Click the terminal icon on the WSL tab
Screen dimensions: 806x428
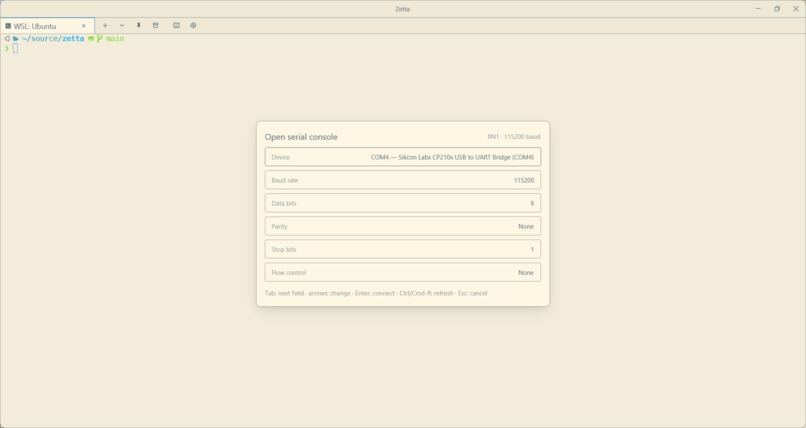point(8,26)
